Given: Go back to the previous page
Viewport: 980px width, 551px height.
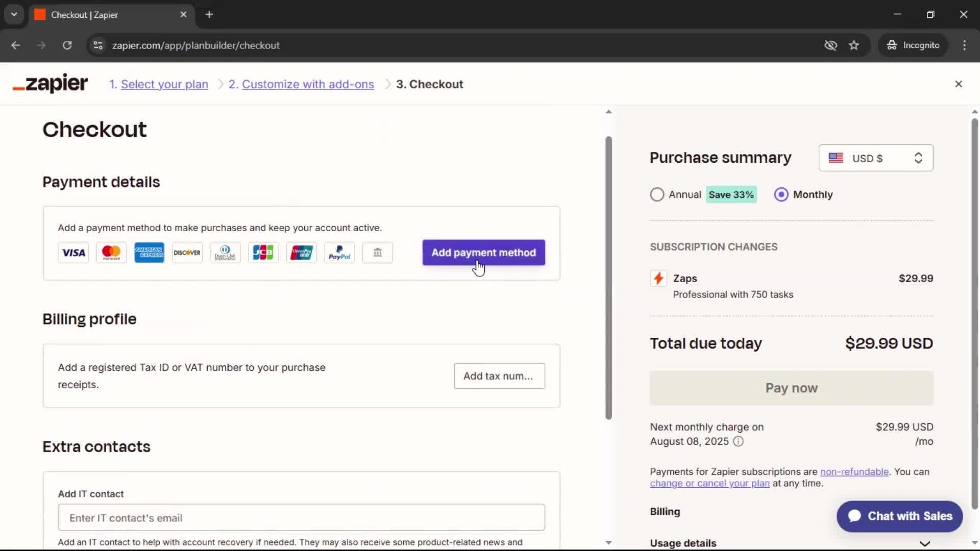Looking at the screenshot, I should 16,45.
